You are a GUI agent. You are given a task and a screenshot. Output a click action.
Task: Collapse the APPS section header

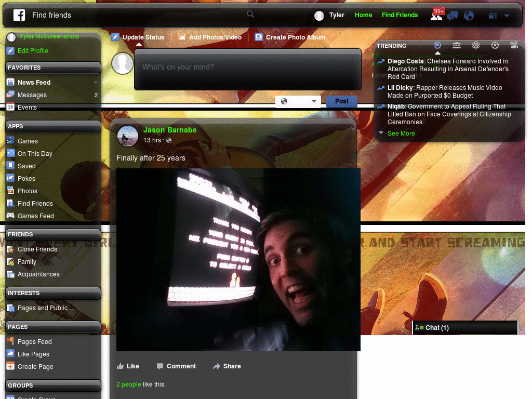(x=54, y=126)
